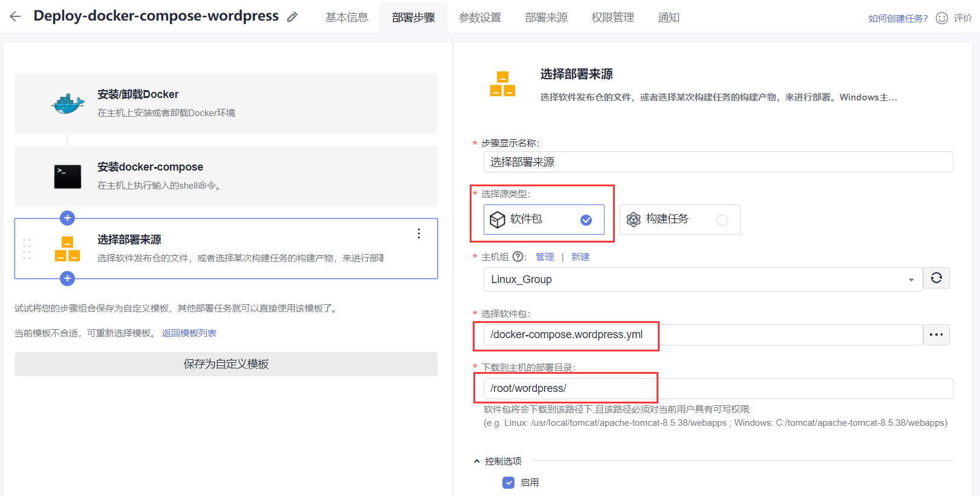Add a step below 选择部署来源
This screenshot has width=980, height=496.
point(68,278)
